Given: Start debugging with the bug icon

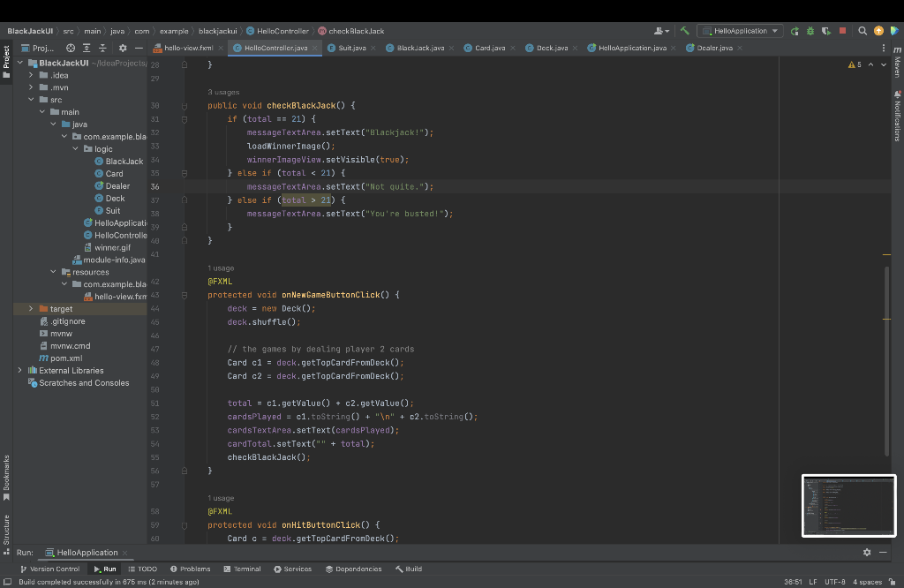Looking at the screenshot, I should (x=810, y=31).
